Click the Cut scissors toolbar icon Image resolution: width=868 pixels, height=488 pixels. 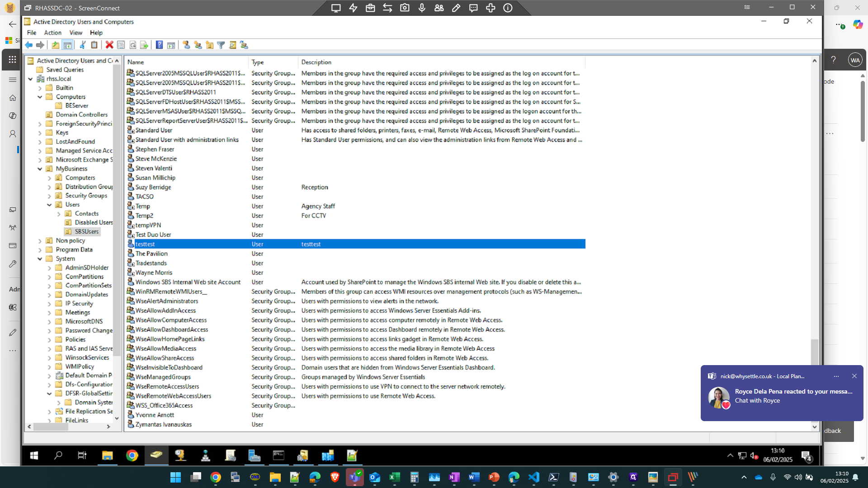click(x=83, y=45)
